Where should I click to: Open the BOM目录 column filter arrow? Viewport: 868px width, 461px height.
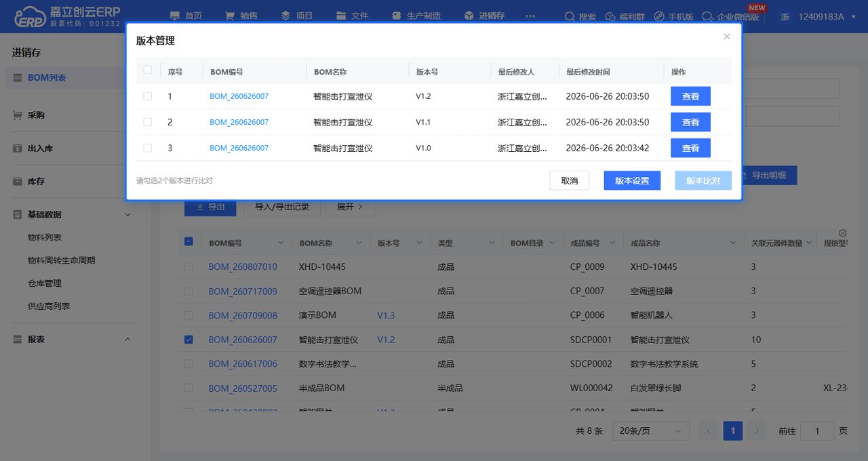[x=553, y=243]
